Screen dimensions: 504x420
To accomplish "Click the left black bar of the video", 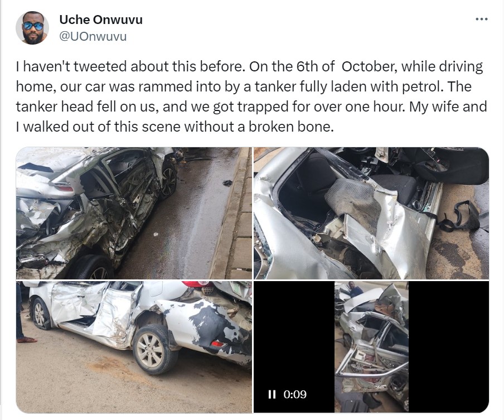I will pos(294,347).
